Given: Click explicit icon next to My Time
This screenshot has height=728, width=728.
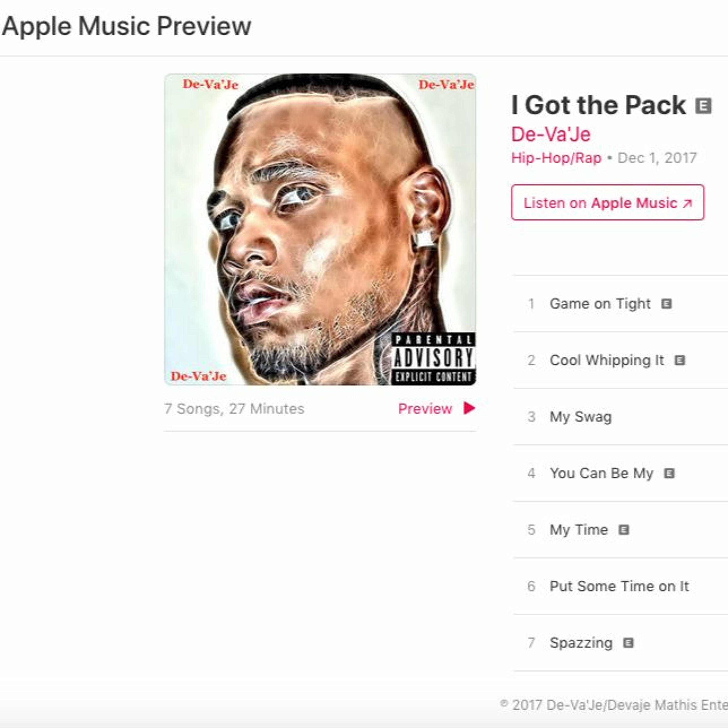Looking at the screenshot, I should tap(624, 530).
